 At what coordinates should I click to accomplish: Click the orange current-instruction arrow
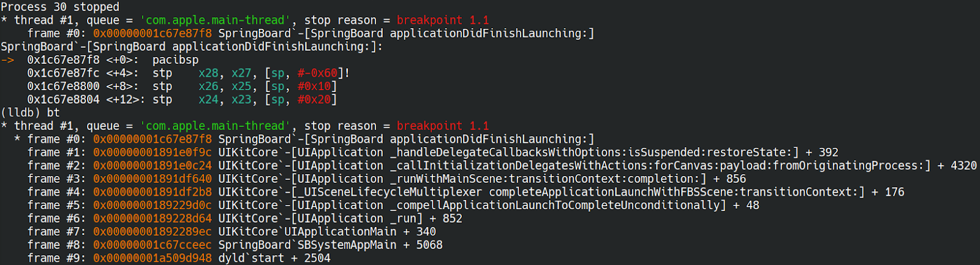pyautogui.click(x=7, y=60)
